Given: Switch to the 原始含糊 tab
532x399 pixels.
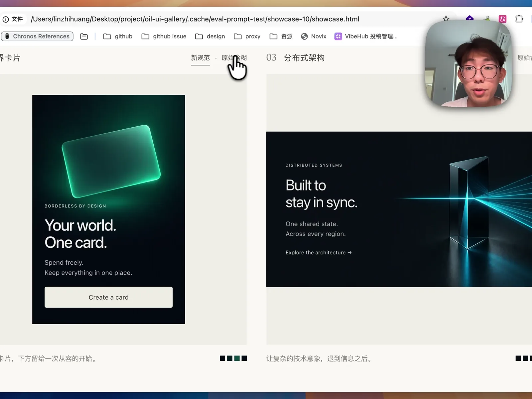Looking at the screenshot, I should [234, 58].
